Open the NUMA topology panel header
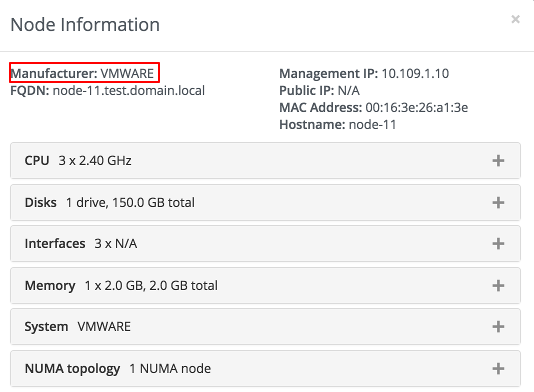Image resolution: width=534 pixels, height=392 pixels. 265,368
